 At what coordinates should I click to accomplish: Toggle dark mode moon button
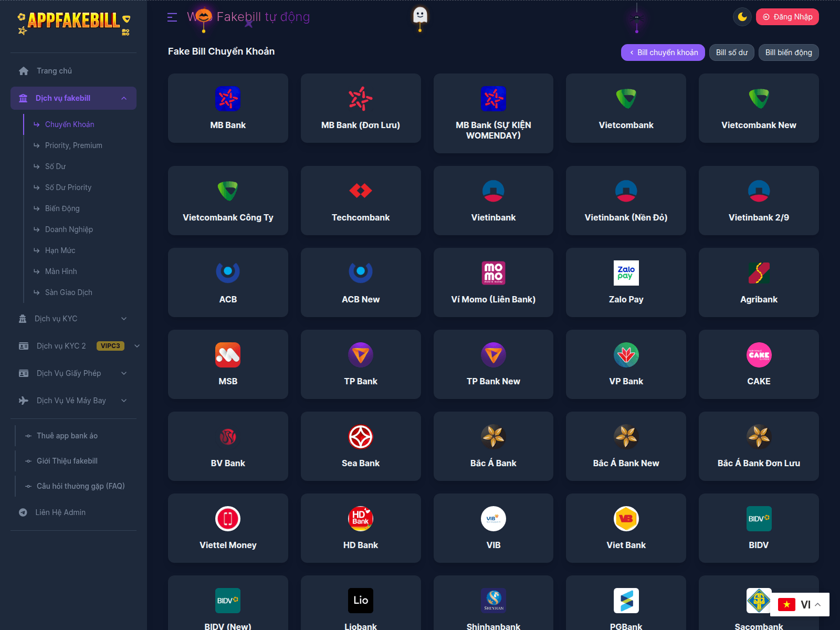click(x=742, y=17)
